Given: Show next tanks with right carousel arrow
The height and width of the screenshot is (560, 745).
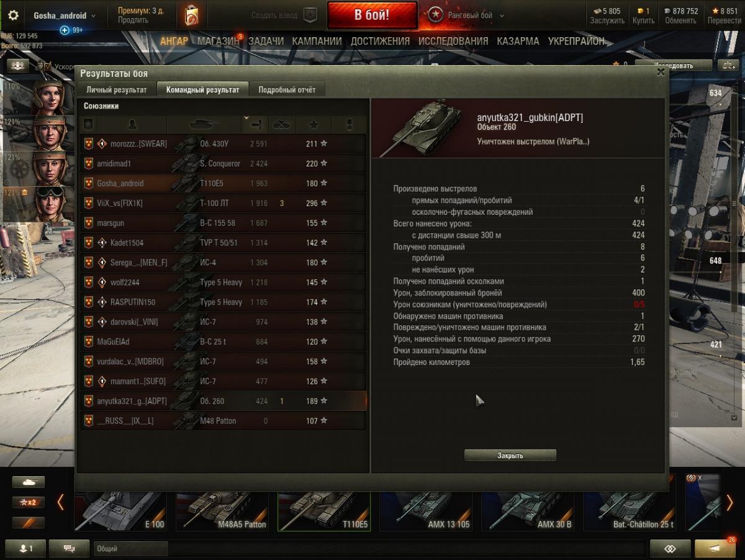Looking at the screenshot, I should point(729,502).
